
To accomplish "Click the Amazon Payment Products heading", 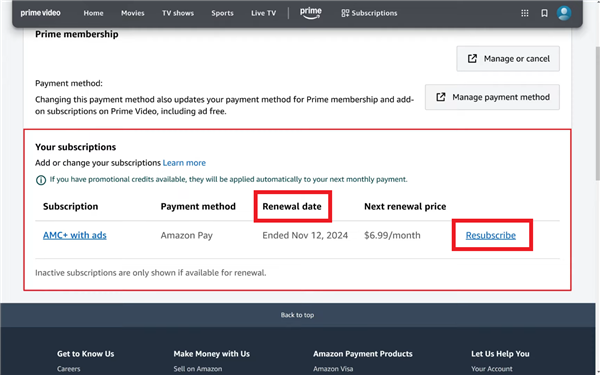I will tap(363, 354).
